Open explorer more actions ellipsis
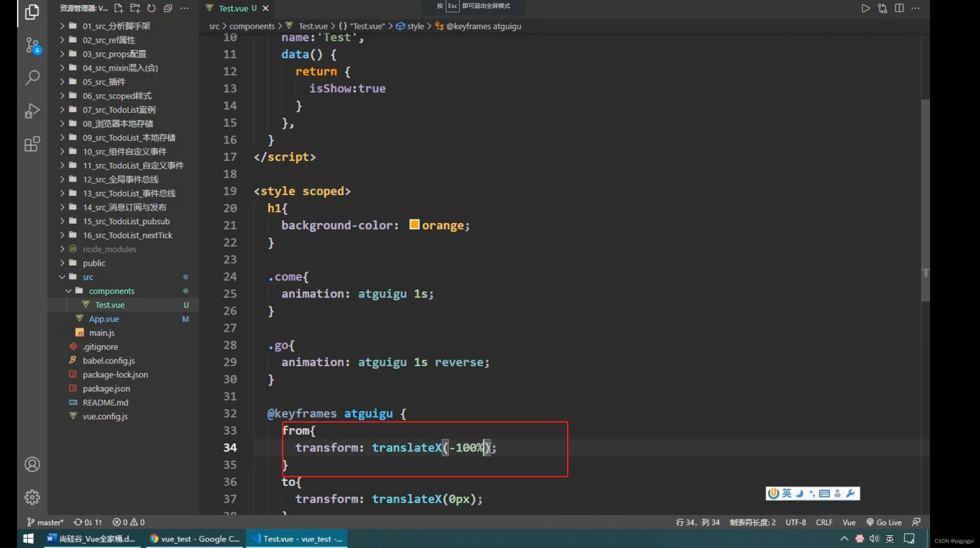980x548 pixels. pos(184,8)
